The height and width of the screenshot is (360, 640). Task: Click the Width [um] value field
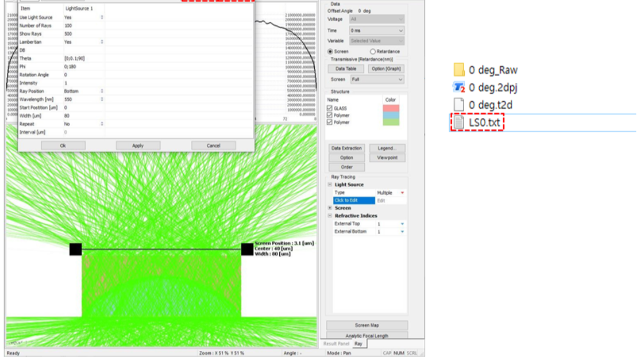coord(84,116)
